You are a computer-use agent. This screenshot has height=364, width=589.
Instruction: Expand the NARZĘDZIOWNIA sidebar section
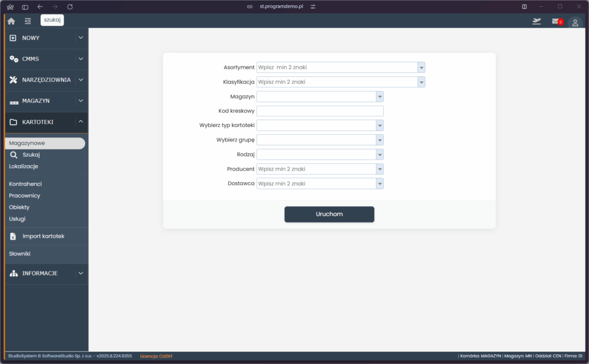(x=80, y=79)
